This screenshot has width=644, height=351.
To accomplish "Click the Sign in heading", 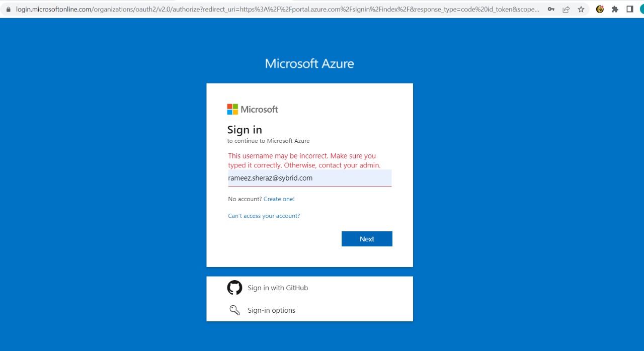I will coord(245,130).
